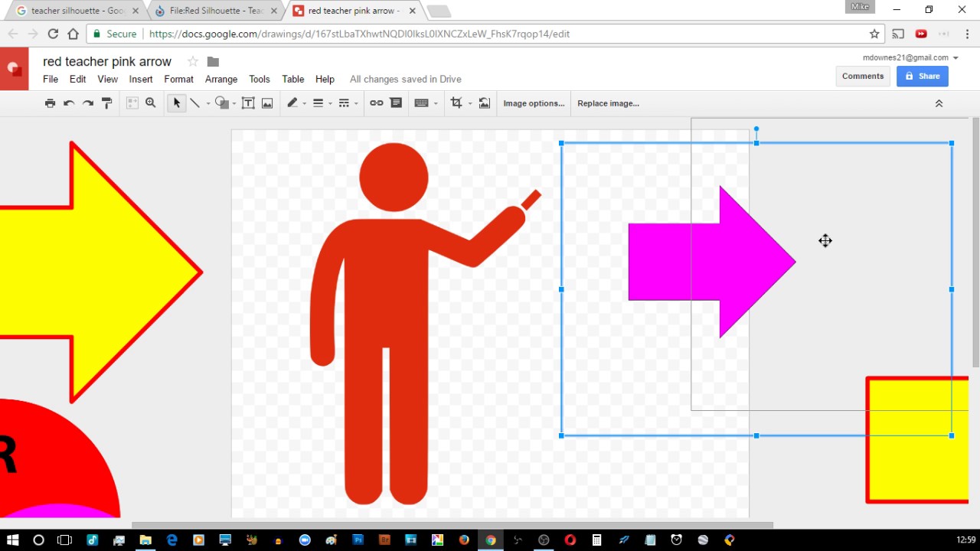Open Image options
The height and width of the screenshot is (551, 980).
(x=534, y=103)
